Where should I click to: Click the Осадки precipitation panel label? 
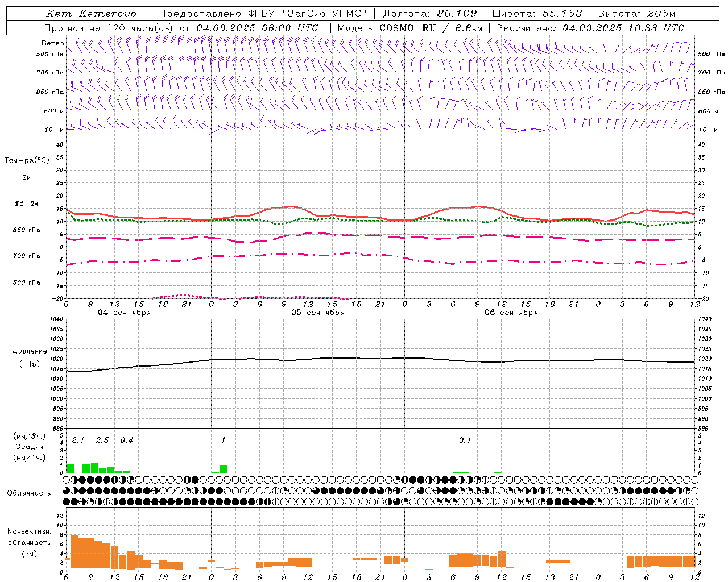point(30,447)
